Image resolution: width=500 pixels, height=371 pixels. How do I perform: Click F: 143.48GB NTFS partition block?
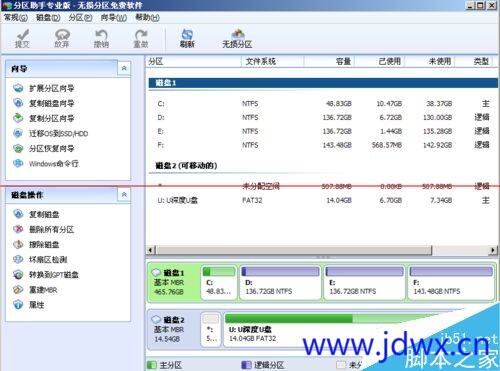pyautogui.click(x=451, y=282)
